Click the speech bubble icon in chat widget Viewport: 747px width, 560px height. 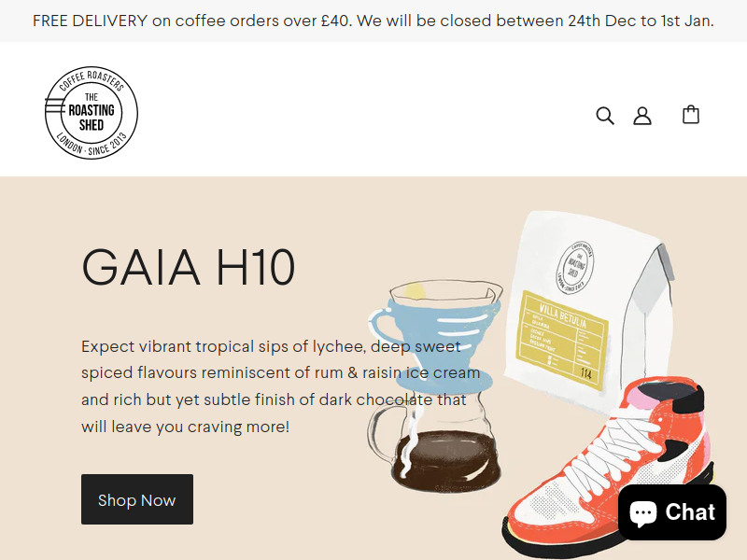(643, 512)
